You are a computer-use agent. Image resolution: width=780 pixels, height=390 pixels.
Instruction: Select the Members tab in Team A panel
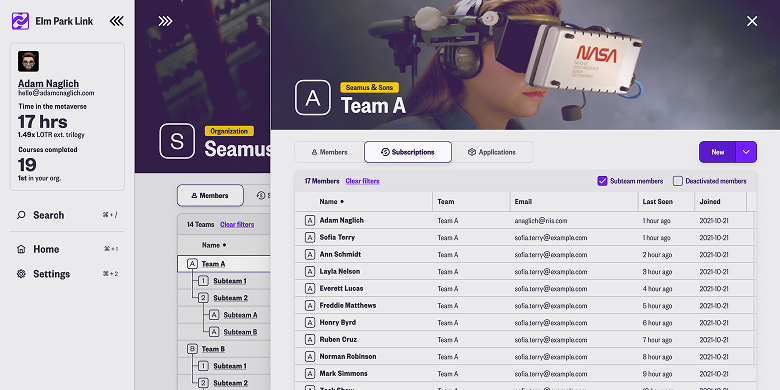329,152
